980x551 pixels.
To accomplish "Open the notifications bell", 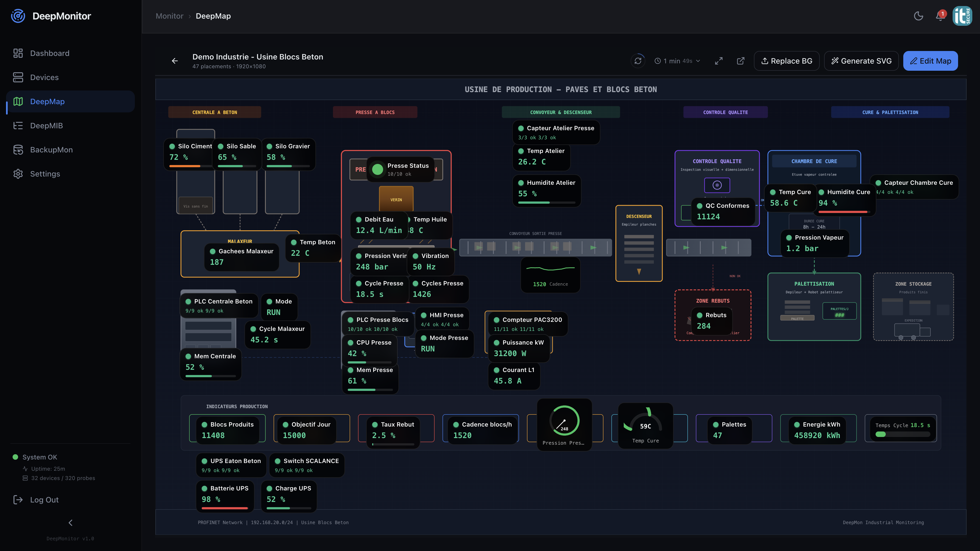I will coord(940,16).
